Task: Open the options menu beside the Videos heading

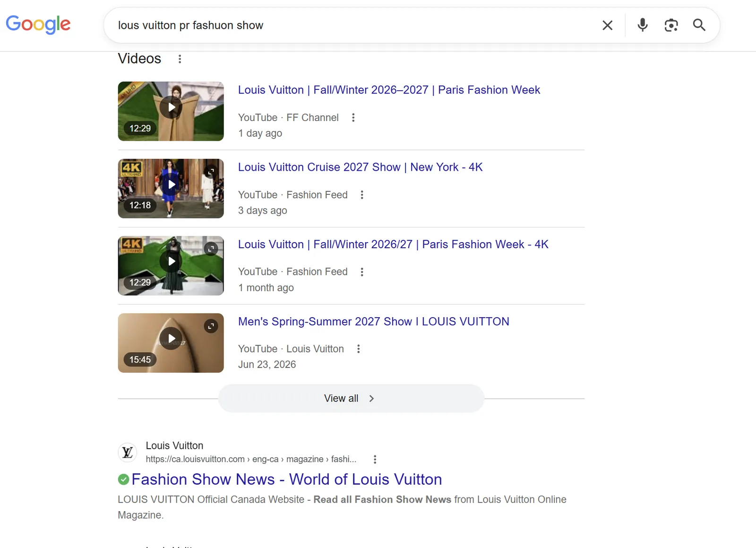Action: tap(180, 59)
